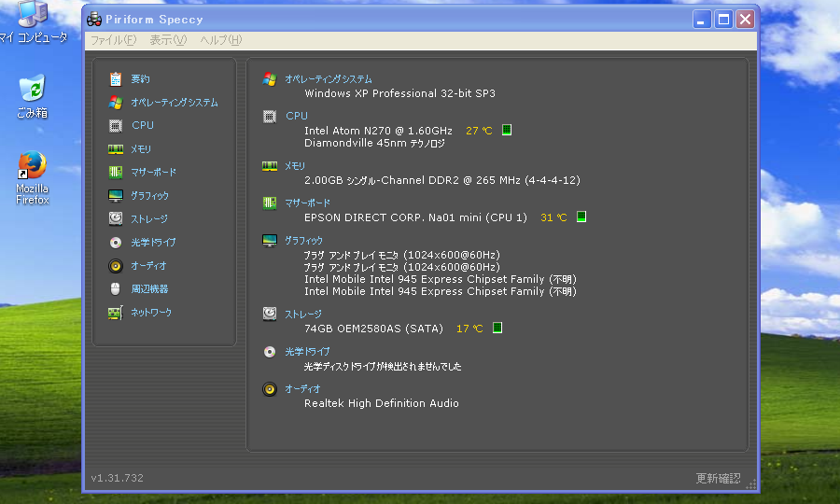
Task: Click the window resize grip corner
Action: tap(751, 484)
